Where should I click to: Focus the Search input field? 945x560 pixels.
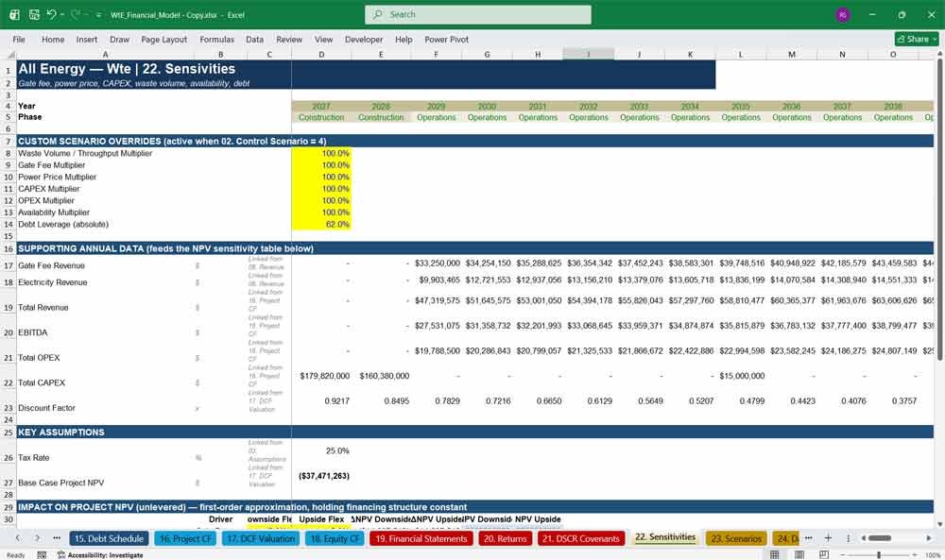tap(478, 14)
